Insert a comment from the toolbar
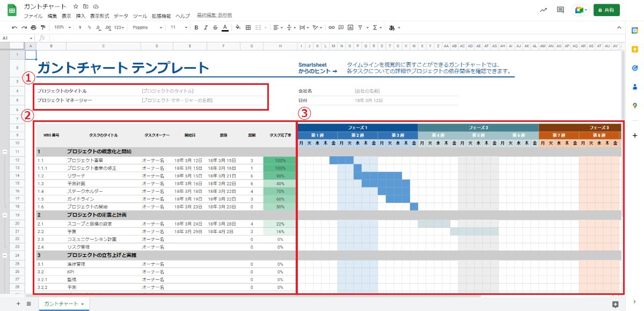Image resolution: width=644 pixels, height=311 pixels. pos(341,27)
